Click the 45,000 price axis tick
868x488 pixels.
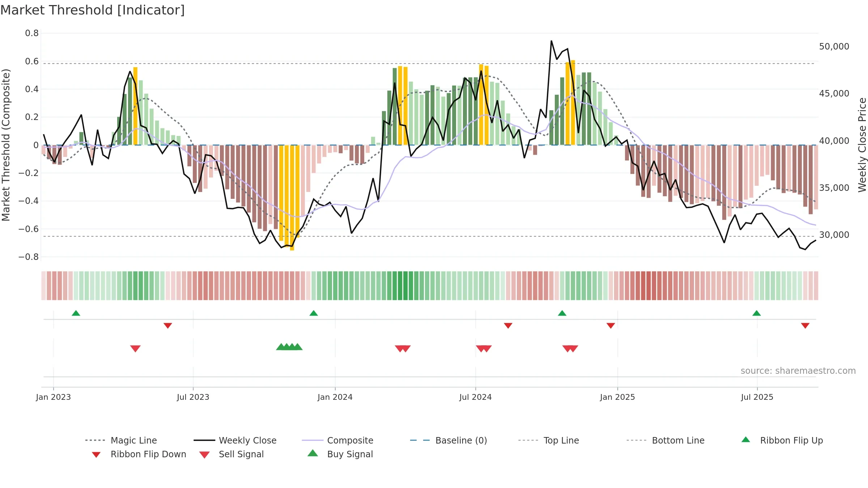click(x=834, y=94)
